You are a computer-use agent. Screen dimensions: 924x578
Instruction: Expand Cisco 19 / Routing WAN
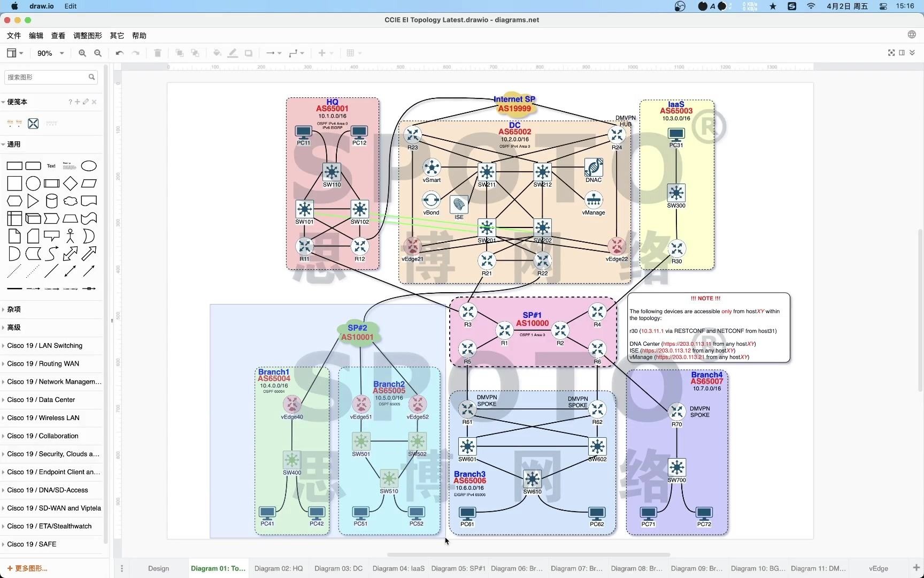click(43, 364)
